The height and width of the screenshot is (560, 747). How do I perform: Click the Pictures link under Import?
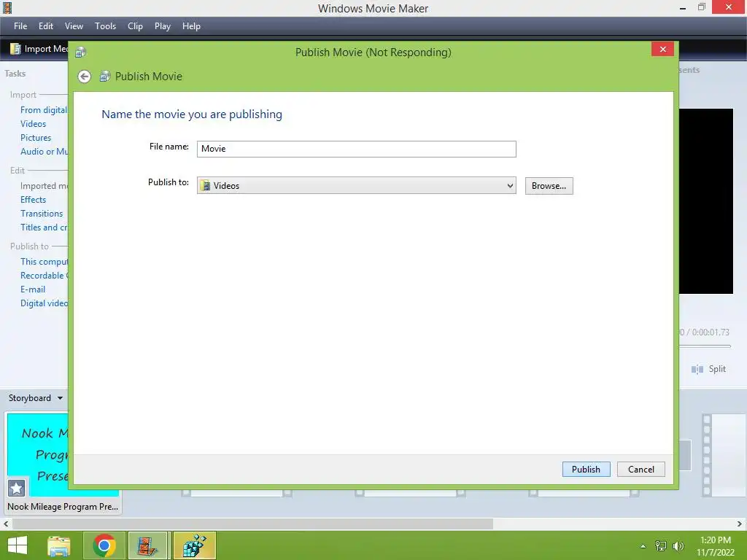point(36,138)
